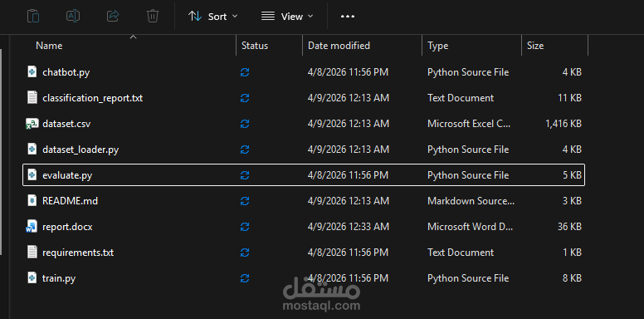644x319 pixels.
Task: Click the chatbot.py Python file icon
Action: point(32,72)
